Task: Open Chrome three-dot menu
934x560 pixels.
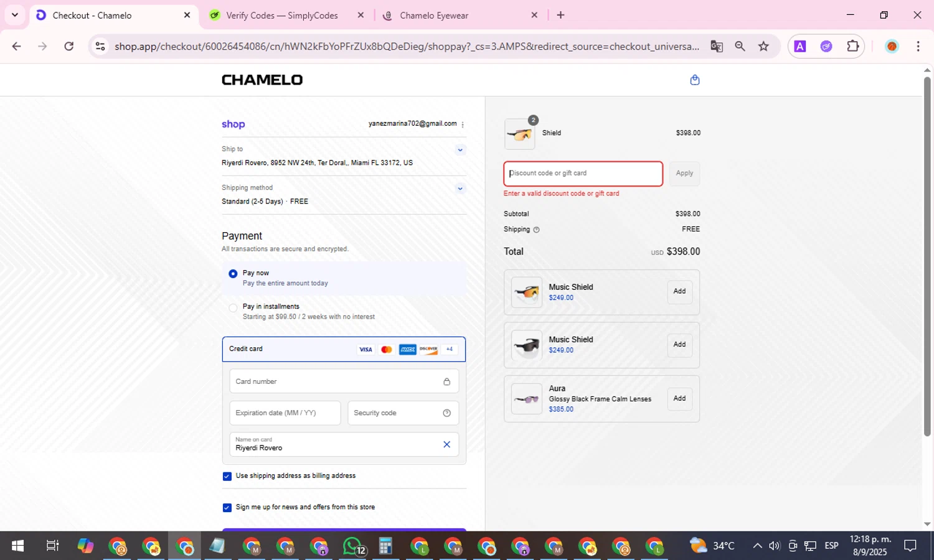Action: (918, 46)
